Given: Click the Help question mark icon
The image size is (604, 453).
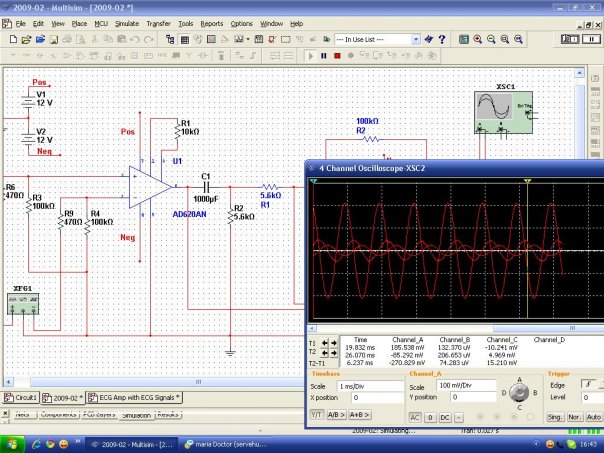Looking at the screenshot, I should [442, 39].
